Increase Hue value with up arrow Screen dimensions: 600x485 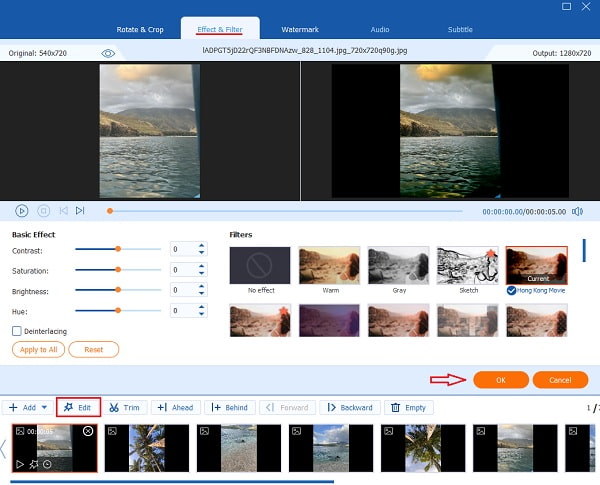coord(201,307)
